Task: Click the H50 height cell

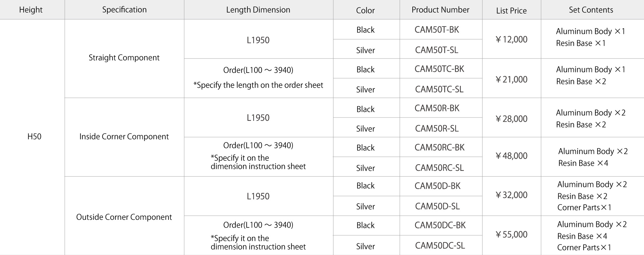Action: [x=34, y=137]
